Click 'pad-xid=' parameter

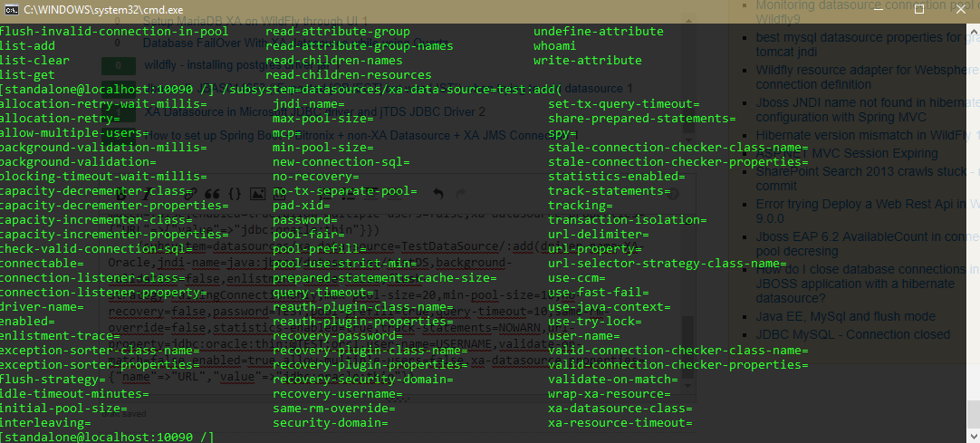[302, 205]
